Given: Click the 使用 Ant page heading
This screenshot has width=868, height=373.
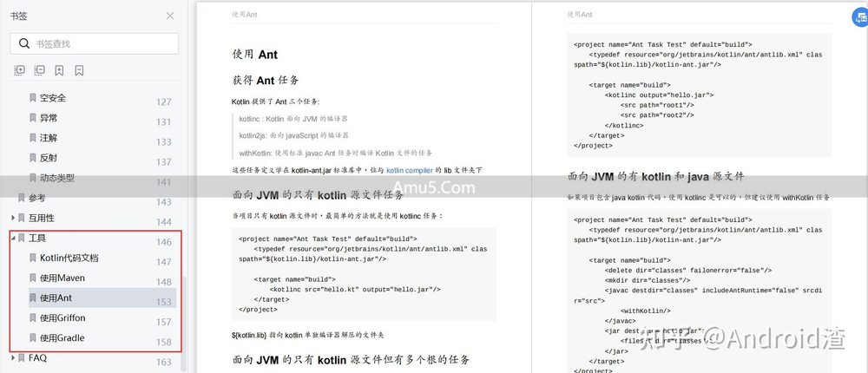Looking at the screenshot, I should (x=254, y=55).
